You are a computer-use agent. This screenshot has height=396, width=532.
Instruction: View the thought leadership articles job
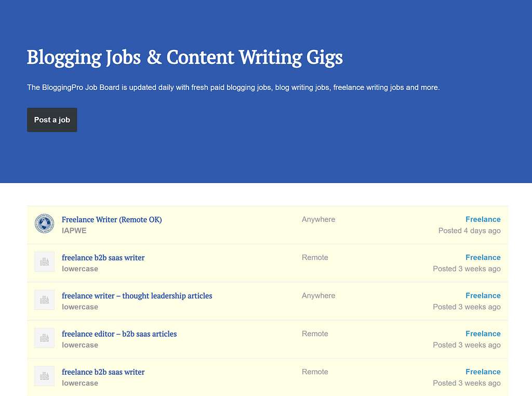137,296
